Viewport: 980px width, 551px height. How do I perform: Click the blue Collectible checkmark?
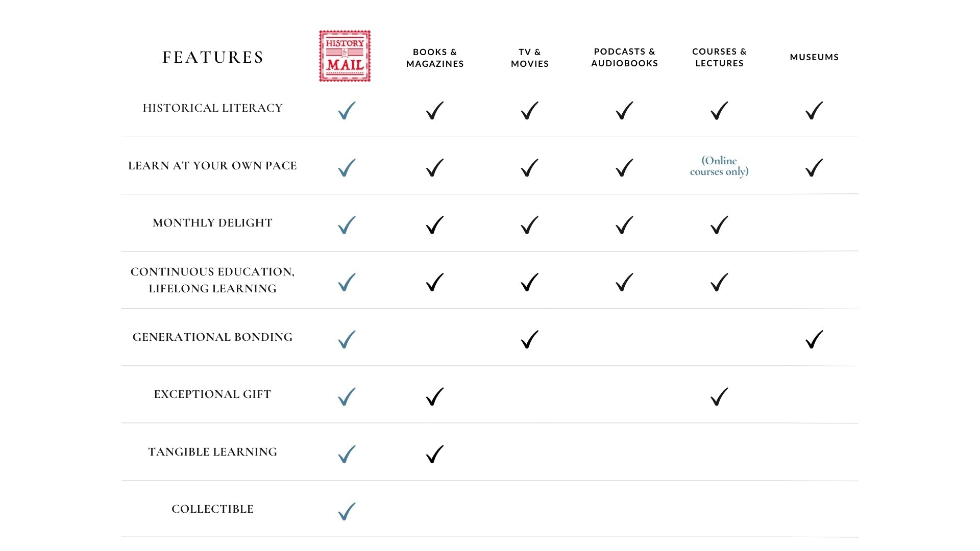pos(347,511)
